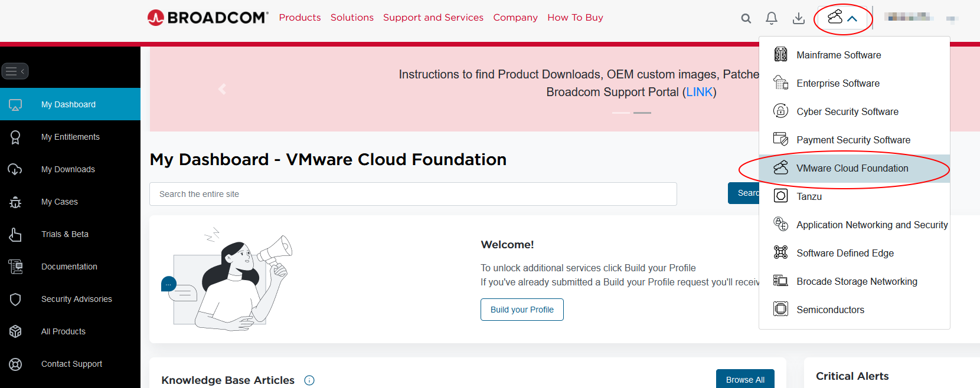Collapse the product division cloud dropdown
The height and width of the screenshot is (388, 980).
pyautogui.click(x=842, y=18)
